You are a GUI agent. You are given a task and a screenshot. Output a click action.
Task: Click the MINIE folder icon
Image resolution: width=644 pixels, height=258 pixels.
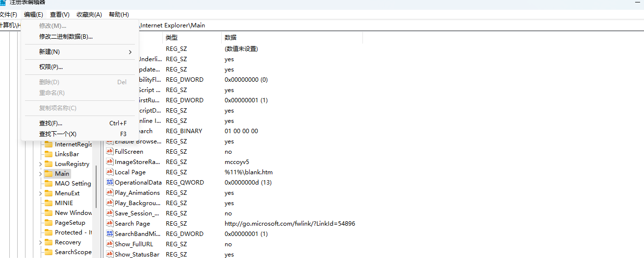click(x=48, y=203)
